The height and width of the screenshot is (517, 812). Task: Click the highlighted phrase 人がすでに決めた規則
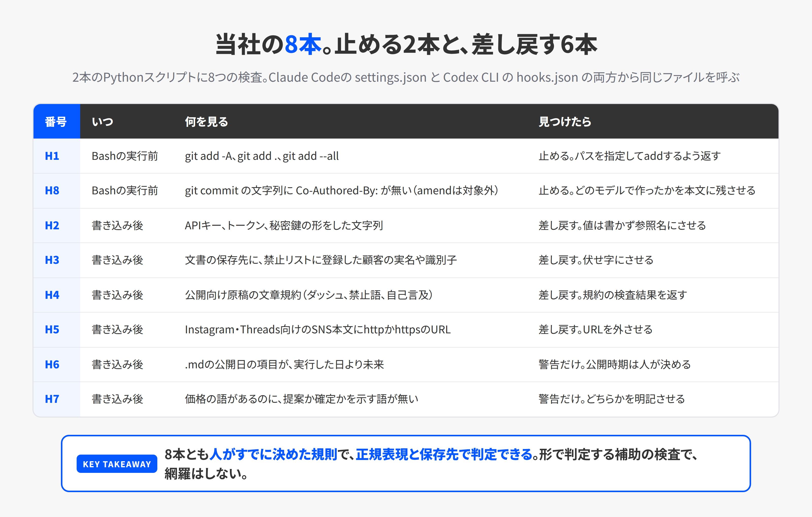point(274,454)
